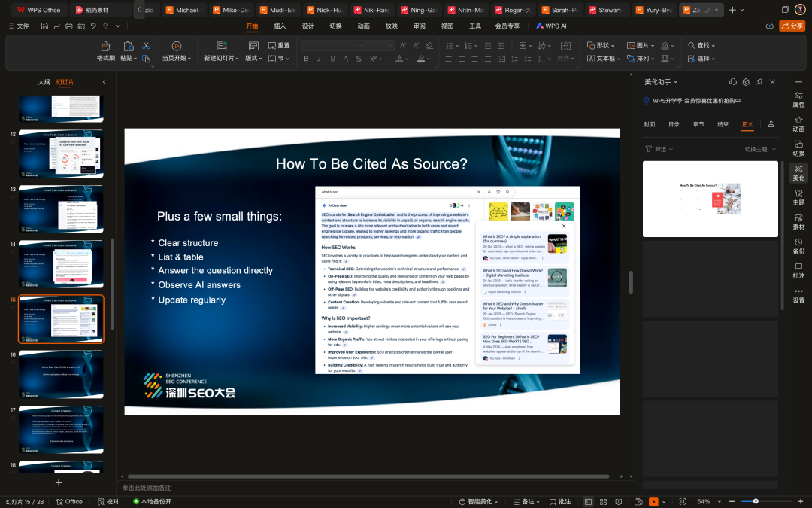Click the Cut scissors icon
812x508 pixels.
146,46
